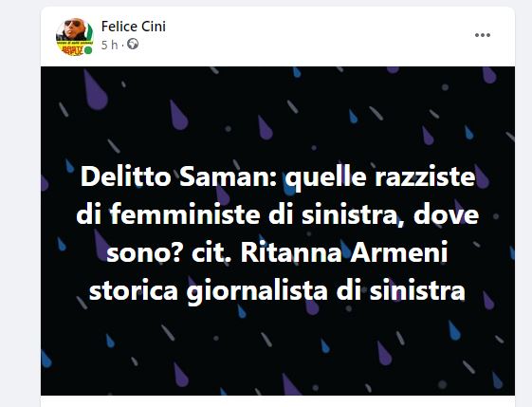Click the purple raindrop in the top-right corner
The image size is (532, 407).
[x=489, y=75]
